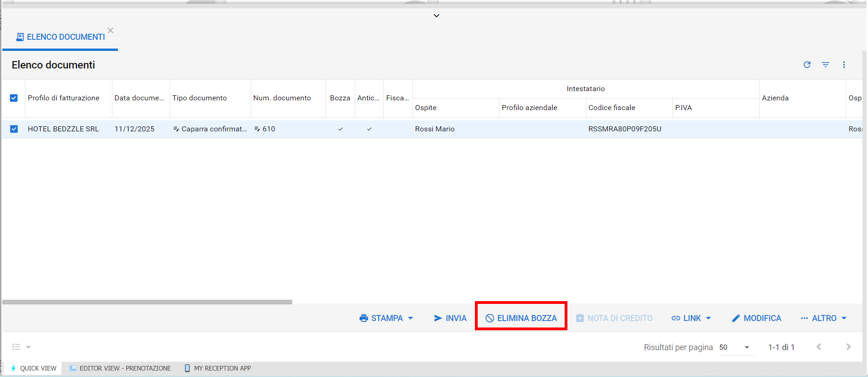Toggle the select-all header checkbox
Image resolution: width=868 pixels, height=377 pixels.
click(x=14, y=98)
